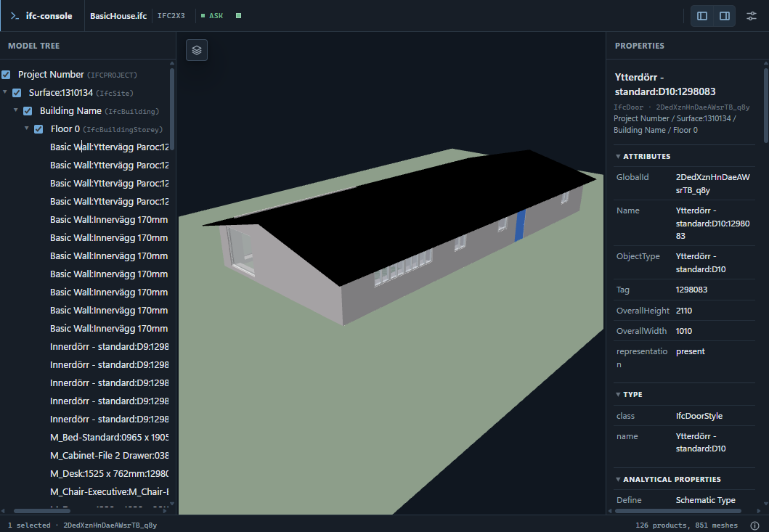Click the IfcDoor class label under title
769x532 pixels.
(x=628, y=107)
